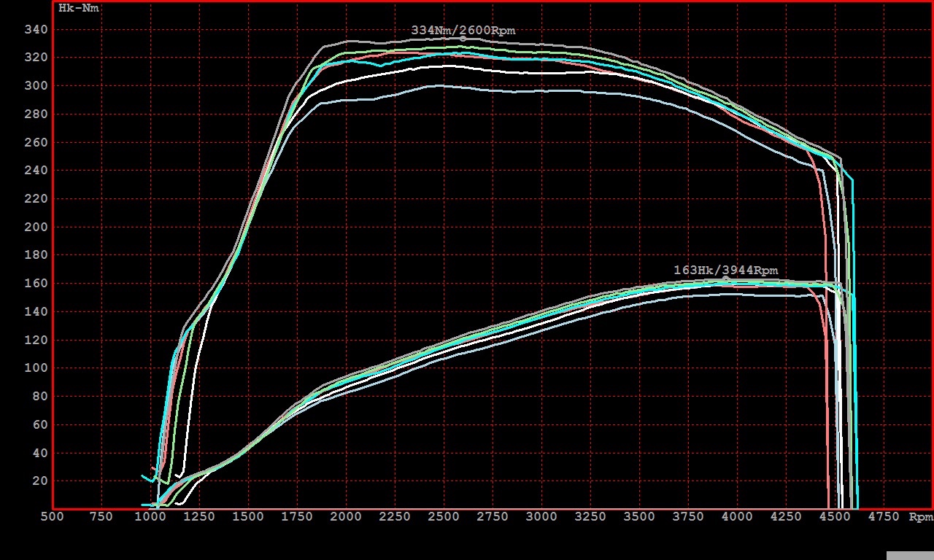Click the peak torque marker at 2600 Rpm

[463, 39]
